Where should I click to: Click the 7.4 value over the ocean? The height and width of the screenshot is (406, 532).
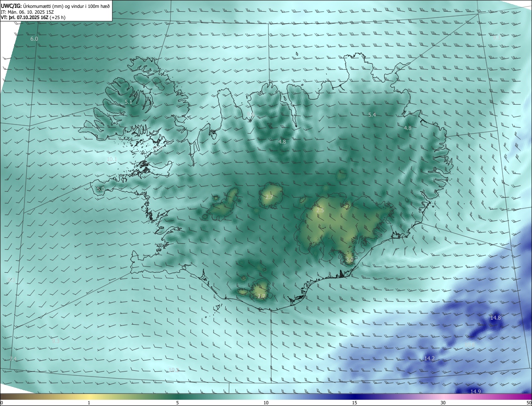13,359
